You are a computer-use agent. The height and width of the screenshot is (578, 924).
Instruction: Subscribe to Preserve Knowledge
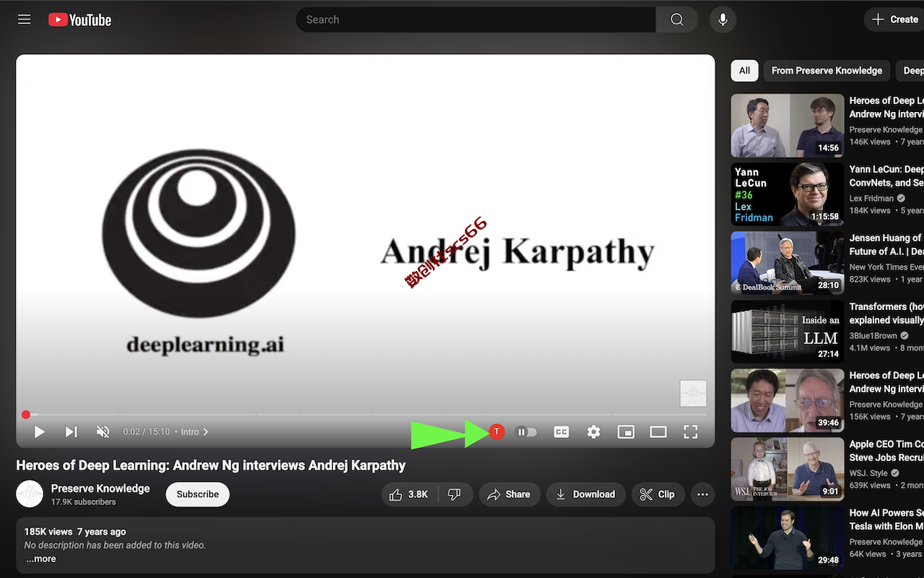[x=198, y=494]
